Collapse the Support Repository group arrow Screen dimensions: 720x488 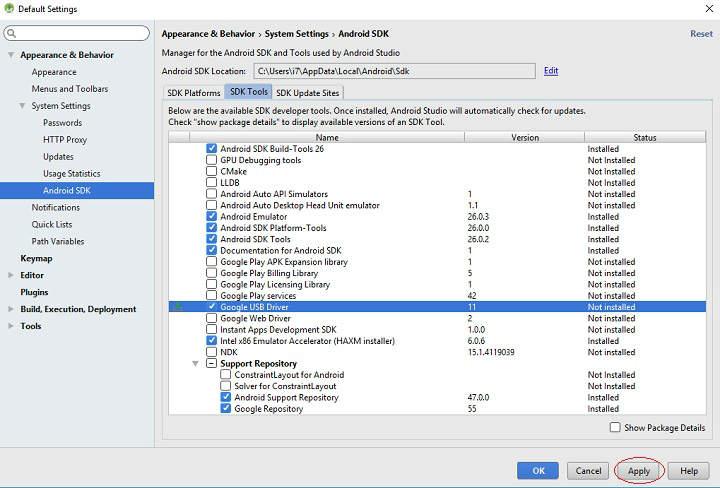pos(196,364)
